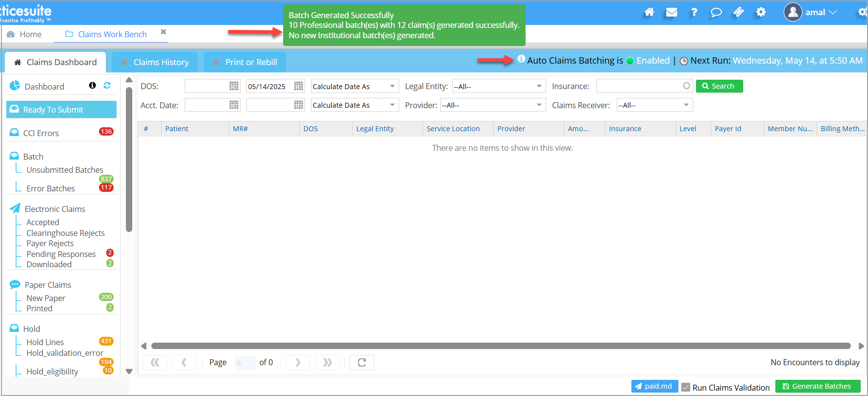Image resolution: width=868 pixels, height=396 pixels.
Task: Expand the Legal Entity dropdown
Action: pos(539,86)
